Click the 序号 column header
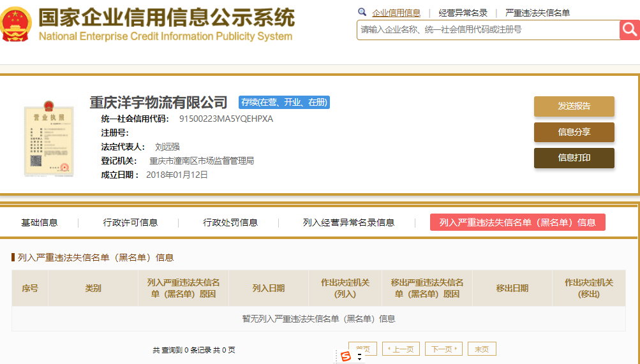The image size is (640, 364). point(30,288)
